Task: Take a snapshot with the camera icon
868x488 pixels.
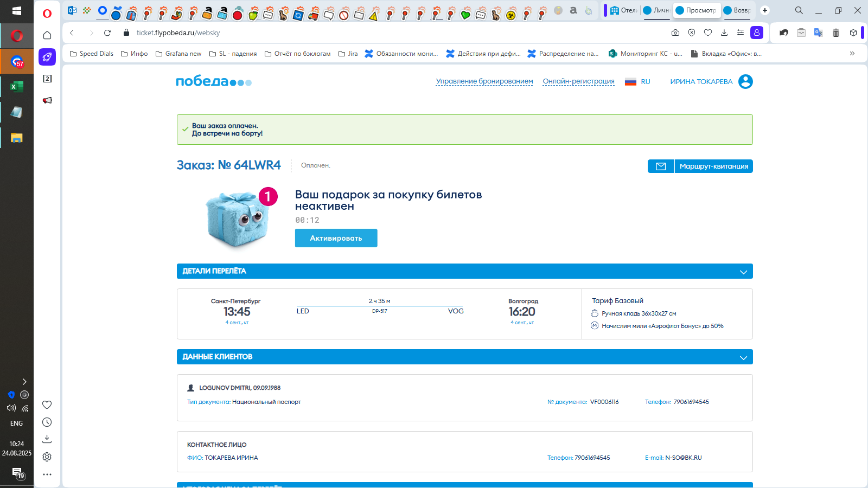Action: click(675, 33)
